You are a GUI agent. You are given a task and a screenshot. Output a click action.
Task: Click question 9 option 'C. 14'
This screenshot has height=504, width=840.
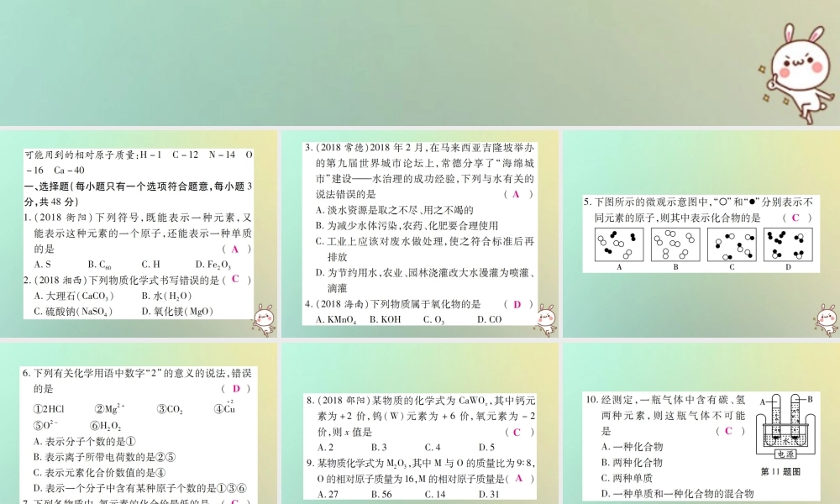coord(435,495)
